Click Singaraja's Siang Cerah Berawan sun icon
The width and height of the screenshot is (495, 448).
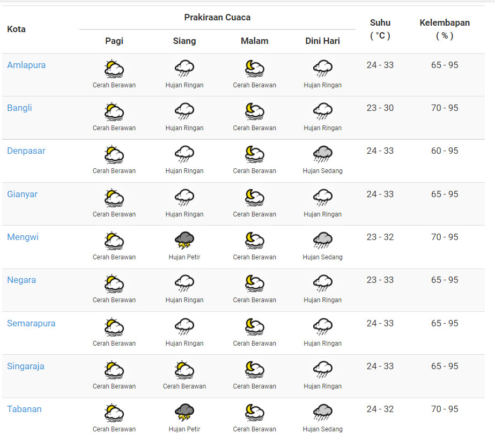coord(184,369)
